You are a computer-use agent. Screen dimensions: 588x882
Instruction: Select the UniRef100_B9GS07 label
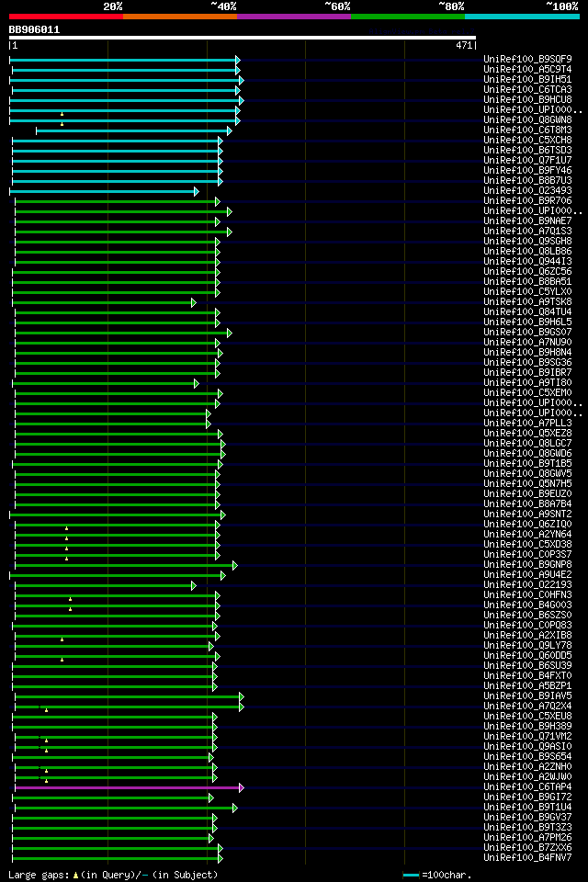[527, 333]
